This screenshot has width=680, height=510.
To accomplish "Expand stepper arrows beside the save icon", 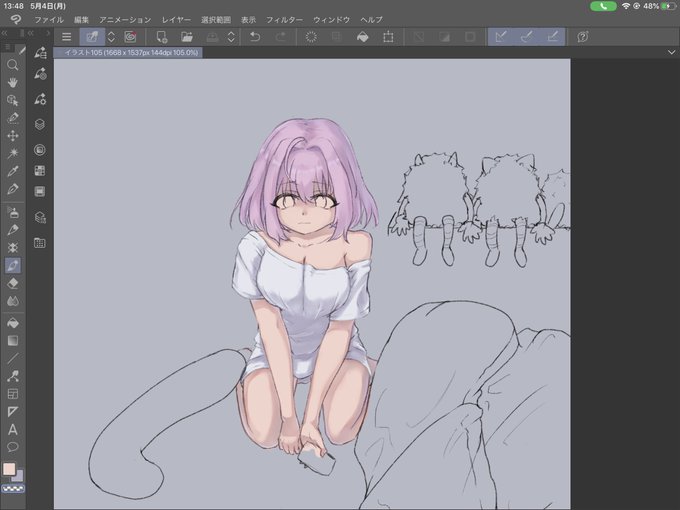I will [231, 37].
